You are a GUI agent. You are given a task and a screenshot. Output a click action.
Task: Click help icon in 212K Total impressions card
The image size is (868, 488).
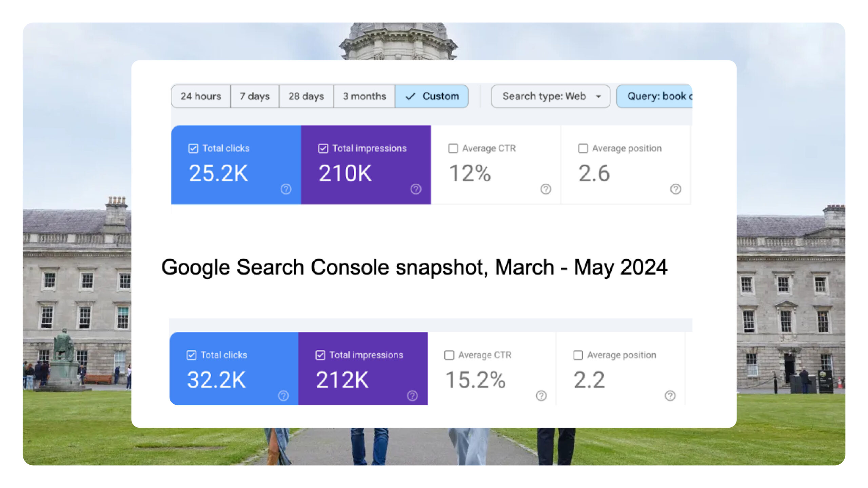(x=412, y=395)
